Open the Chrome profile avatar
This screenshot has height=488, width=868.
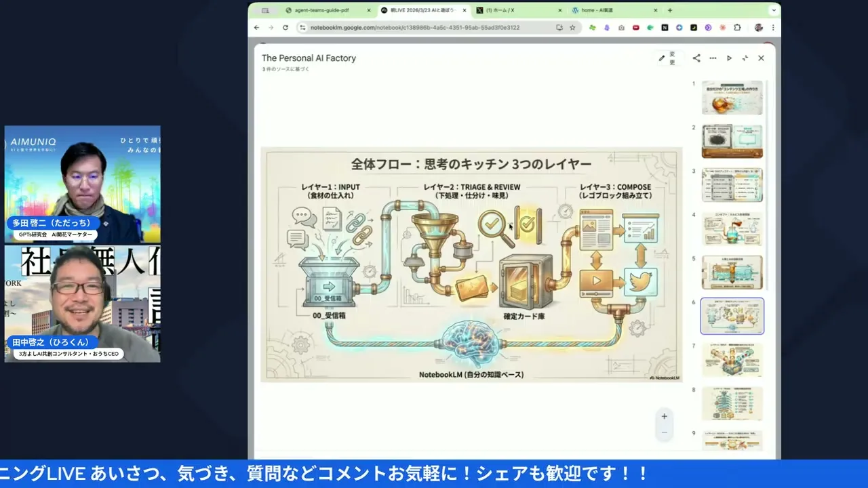759,28
